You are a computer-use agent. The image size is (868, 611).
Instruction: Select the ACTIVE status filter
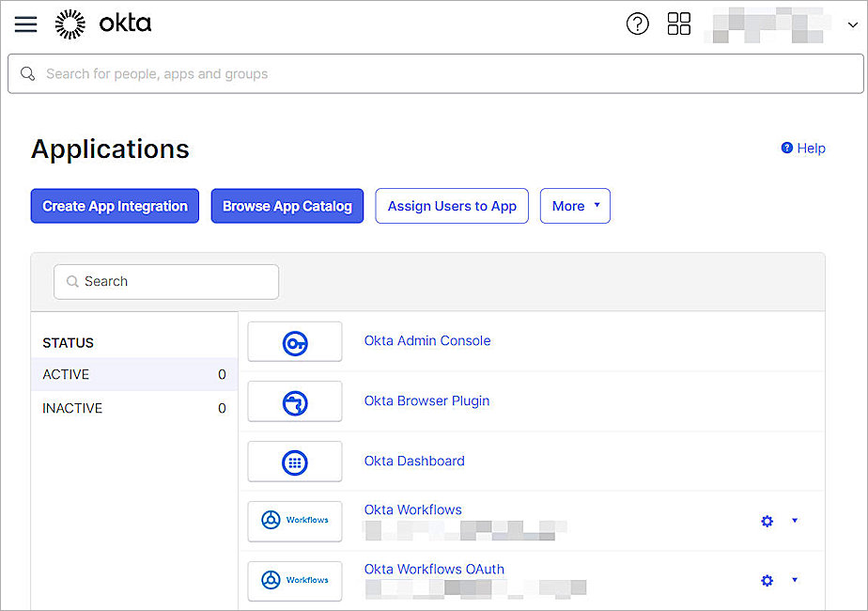pyautogui.click(x=66, y=374)
